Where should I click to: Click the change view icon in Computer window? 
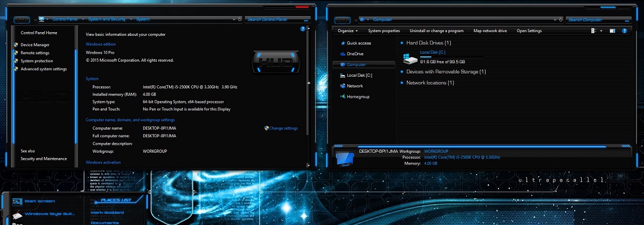pyautogui.click(x=594, y=31)
